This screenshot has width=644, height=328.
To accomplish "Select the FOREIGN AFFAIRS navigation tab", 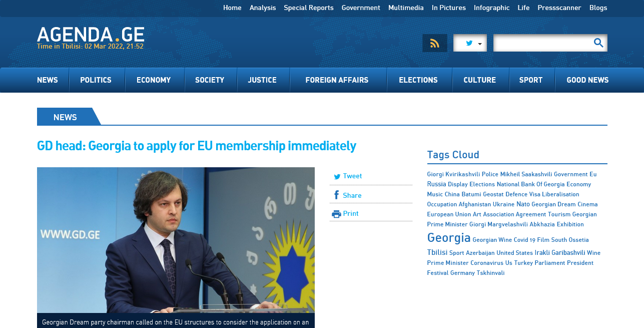I will pos(337,80).
